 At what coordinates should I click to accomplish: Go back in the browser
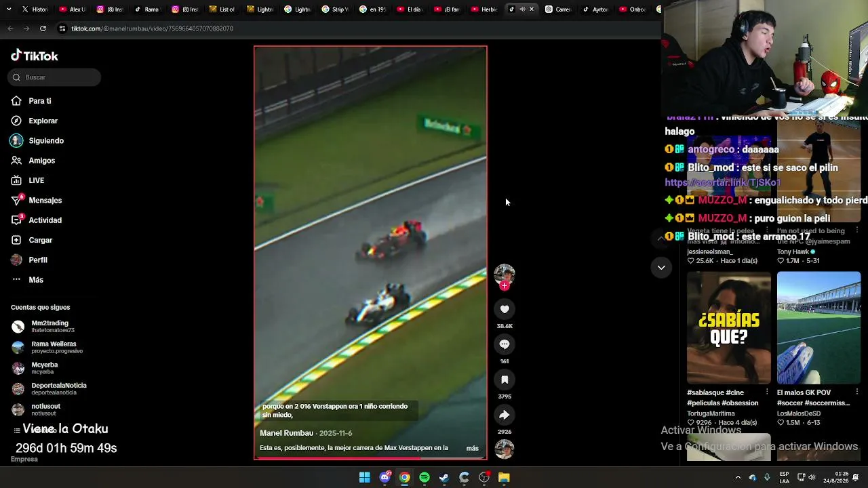click(10, 28)
